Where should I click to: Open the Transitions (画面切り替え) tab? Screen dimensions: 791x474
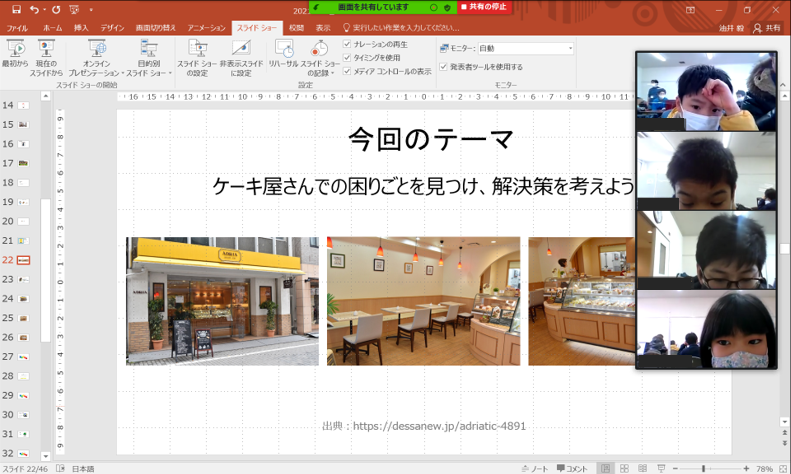click(x=155, y=28)
